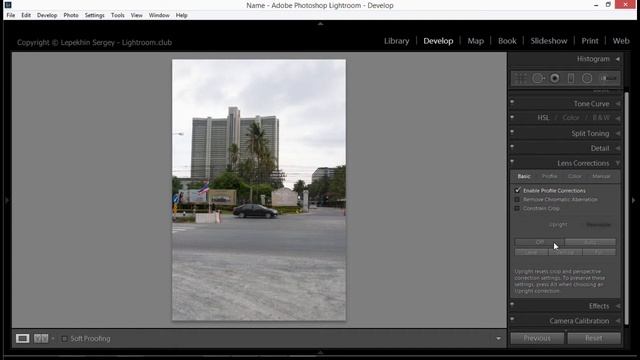Image resolution: width=640 pixels, height=360 pixels.
Task: Switch to the Web module
Action: click(x=621, y=41)
